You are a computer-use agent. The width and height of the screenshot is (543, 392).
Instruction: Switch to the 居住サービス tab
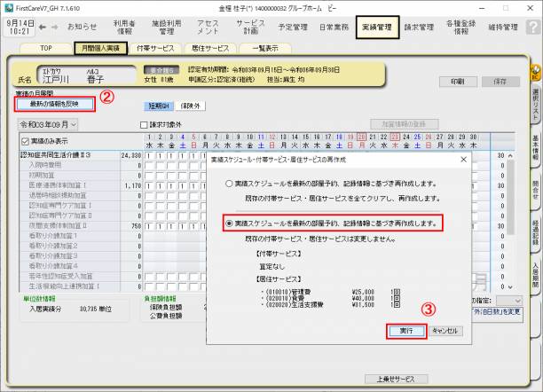210,48
